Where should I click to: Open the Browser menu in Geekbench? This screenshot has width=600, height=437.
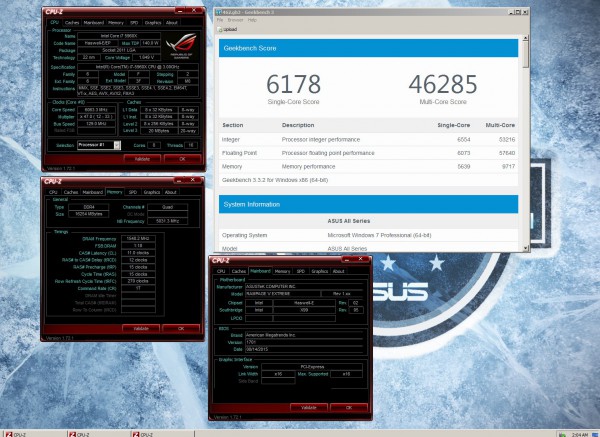click(x=235, y=20)
